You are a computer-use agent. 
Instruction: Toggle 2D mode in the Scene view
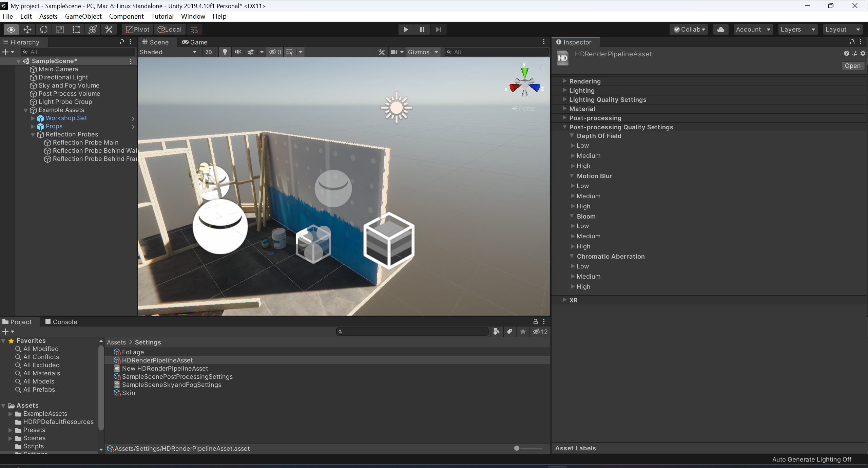click(x=208, y=52)
